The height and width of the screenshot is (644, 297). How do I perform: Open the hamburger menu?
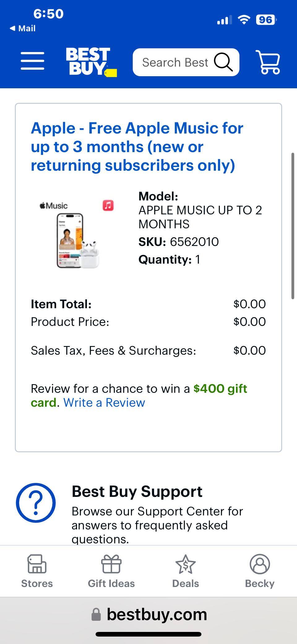[x=32, y=61]
